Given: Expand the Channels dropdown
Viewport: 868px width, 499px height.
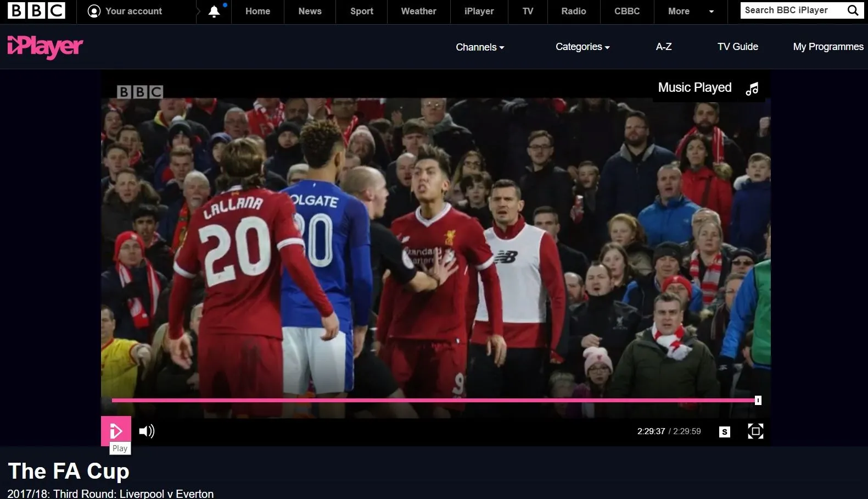Looking at the screenshot, I should tap(480, 47).
